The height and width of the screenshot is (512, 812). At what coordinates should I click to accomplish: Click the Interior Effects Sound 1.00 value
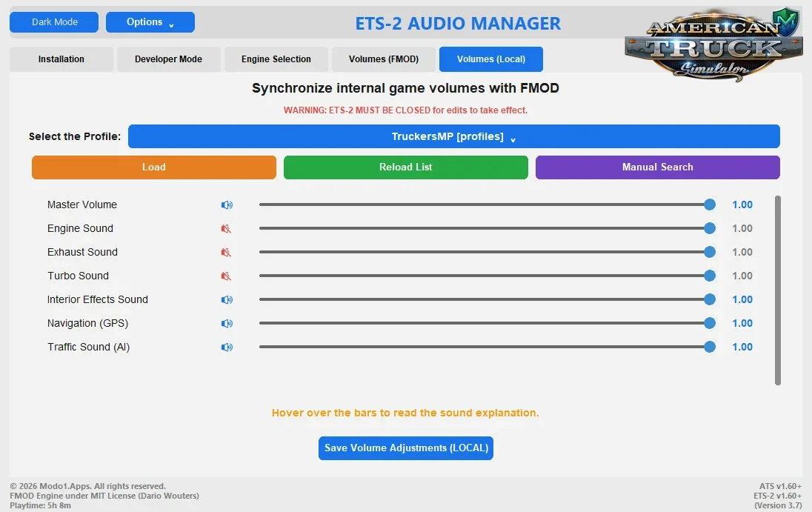742,299
